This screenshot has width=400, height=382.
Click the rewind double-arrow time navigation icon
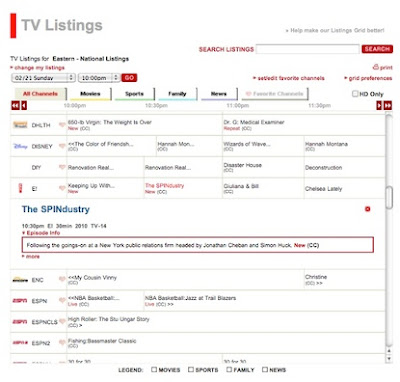coord(15,106)
